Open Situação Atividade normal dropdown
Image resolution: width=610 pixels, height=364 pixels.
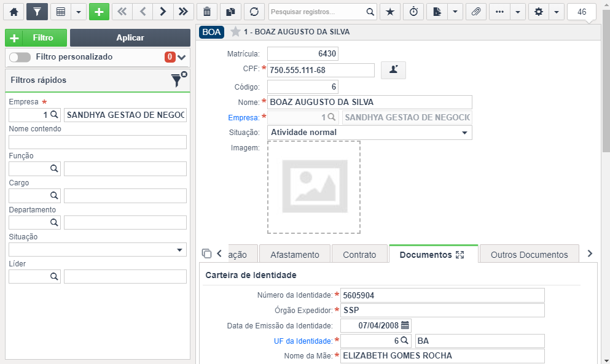[370, 133]
